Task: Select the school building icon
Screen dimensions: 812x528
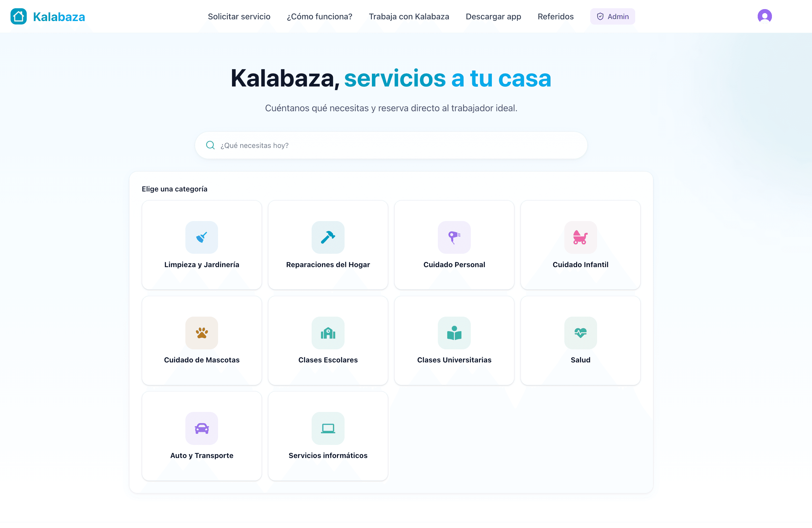Action: (x=328, y=333)
